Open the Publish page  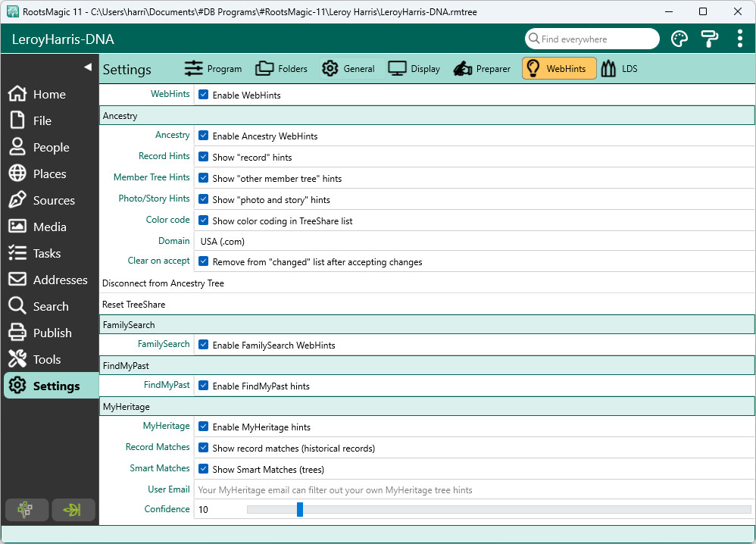click(x=50, y=333)
